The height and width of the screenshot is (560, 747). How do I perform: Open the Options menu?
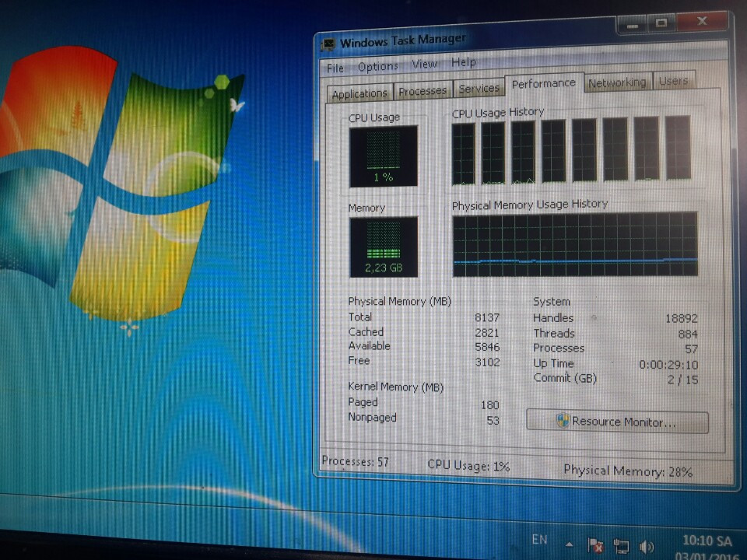[x=378, y=66]
